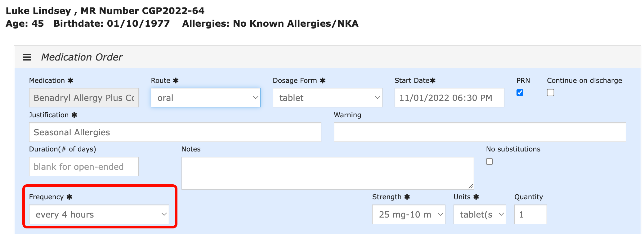Viewport: 644px width, 234px height.
Task: Click the Notes textarea resize handle
Action: 471,187
